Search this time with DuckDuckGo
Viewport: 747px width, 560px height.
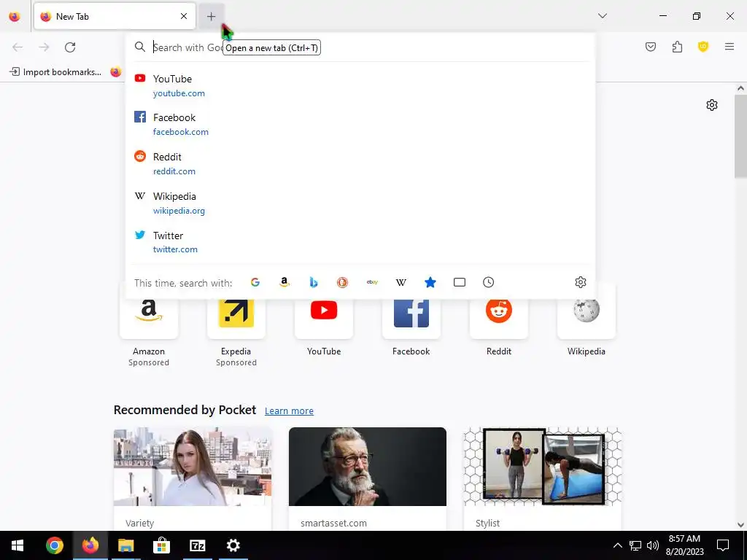(x=343, y=282)
